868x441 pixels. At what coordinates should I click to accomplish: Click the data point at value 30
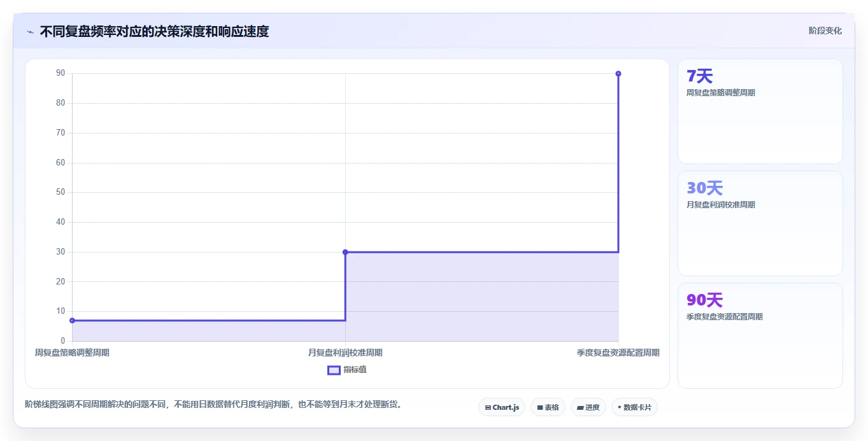(345, 252)
